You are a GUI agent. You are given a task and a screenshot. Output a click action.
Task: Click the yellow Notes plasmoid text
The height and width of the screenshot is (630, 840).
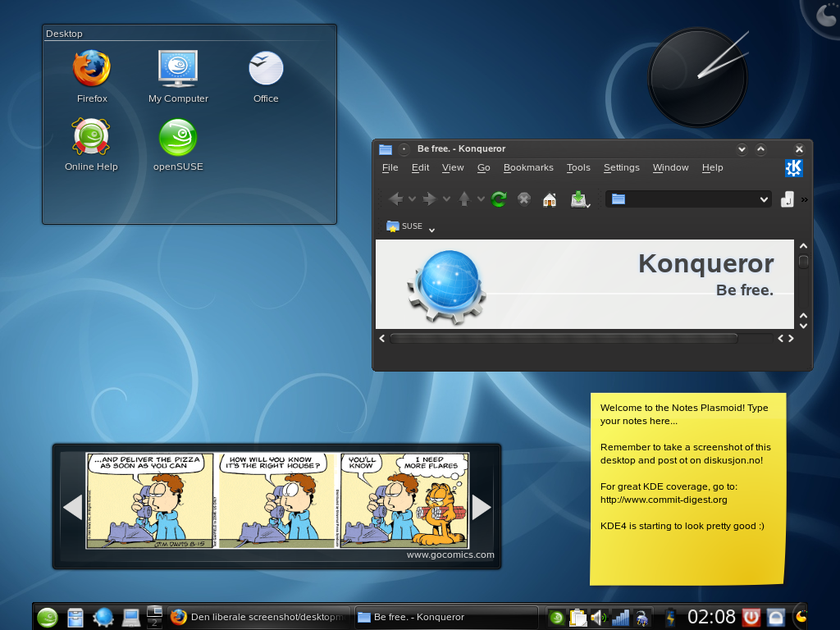685,467
